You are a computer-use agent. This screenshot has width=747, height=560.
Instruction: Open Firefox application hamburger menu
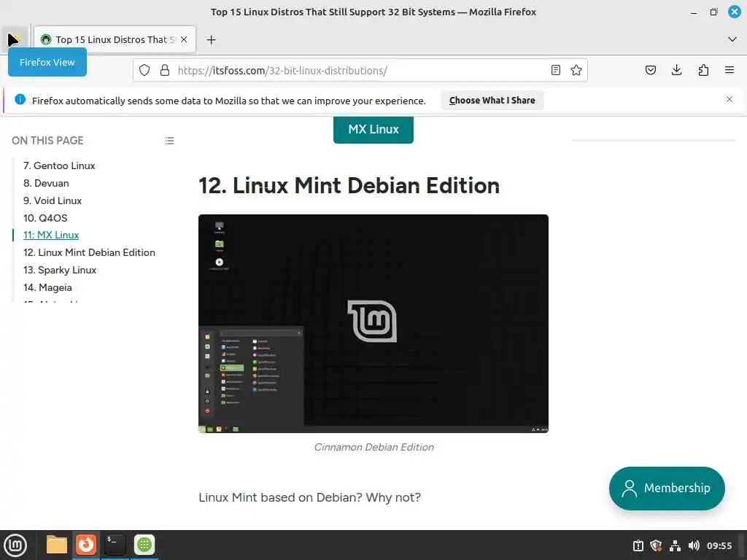pyautogui.click(x=729, y=71)
